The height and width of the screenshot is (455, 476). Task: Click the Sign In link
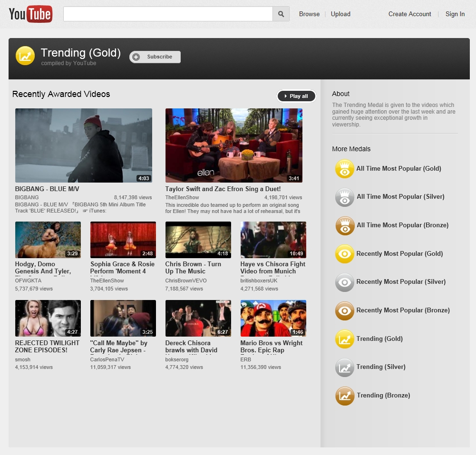(455, 14)
